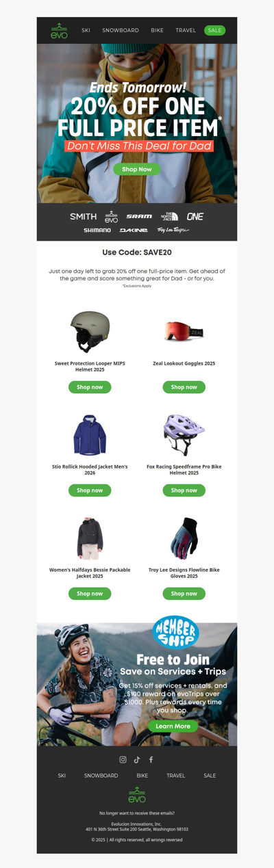The image size is (274, 868).
Task: Open the Snowboard menu in the header
Action: pos(121,31)
